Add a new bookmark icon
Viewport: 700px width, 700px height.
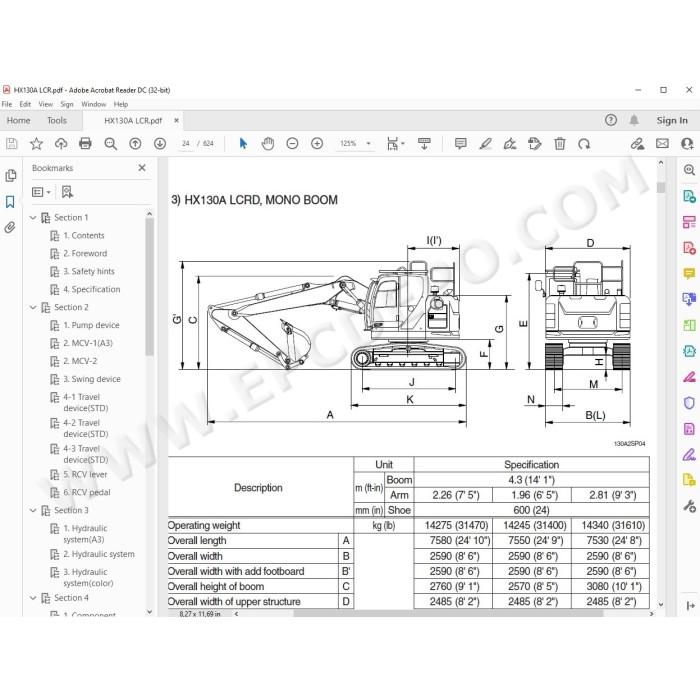[x=67, y=192]
